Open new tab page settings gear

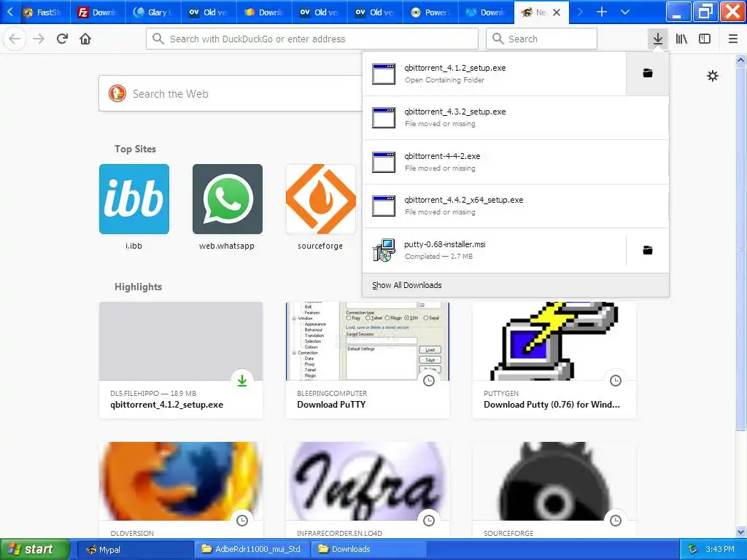pos(712,76)
